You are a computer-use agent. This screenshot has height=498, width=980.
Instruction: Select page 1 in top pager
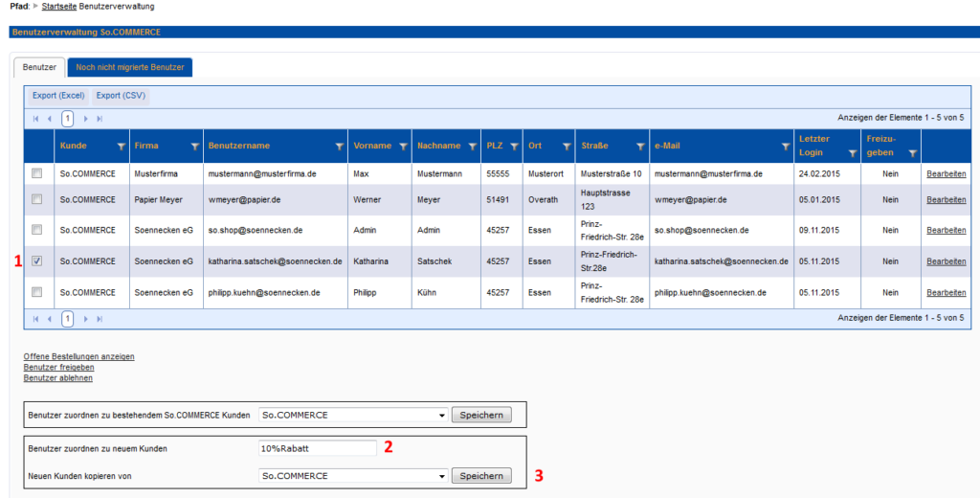coord(68,118)
